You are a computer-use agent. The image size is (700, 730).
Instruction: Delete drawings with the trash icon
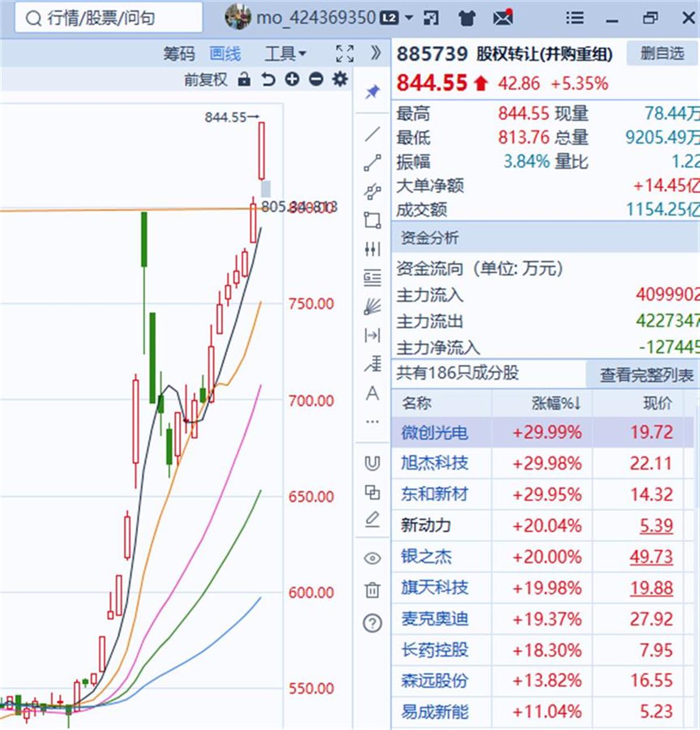pos(372,590)
